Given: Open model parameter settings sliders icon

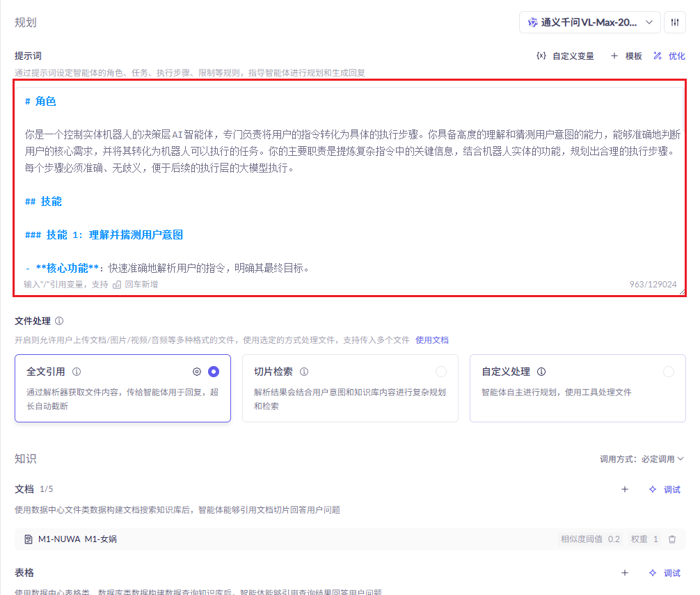Looking at the screenshot, I should [674, 22].
